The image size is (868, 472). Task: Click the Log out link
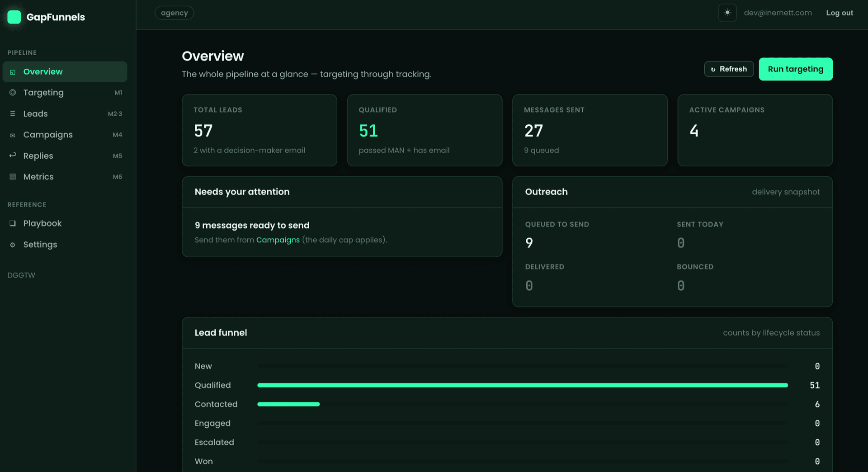click(840, 13)
